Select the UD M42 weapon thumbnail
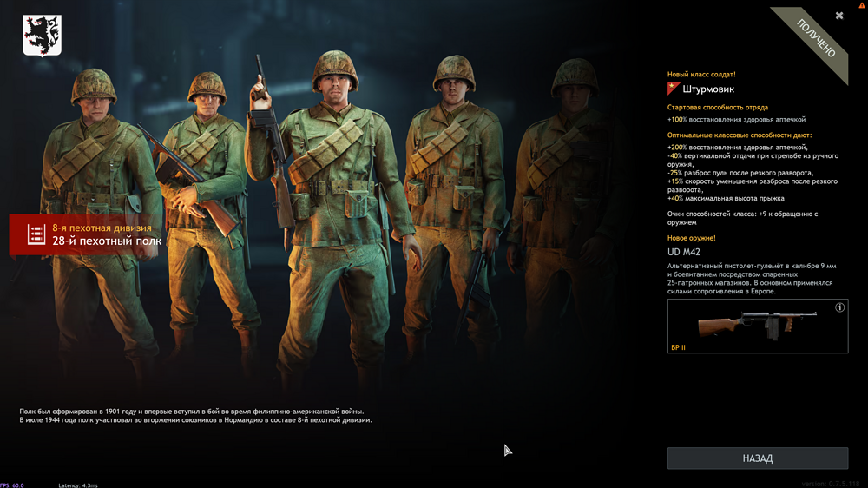This screenshot has width=868, height=488. click(757, 326)
